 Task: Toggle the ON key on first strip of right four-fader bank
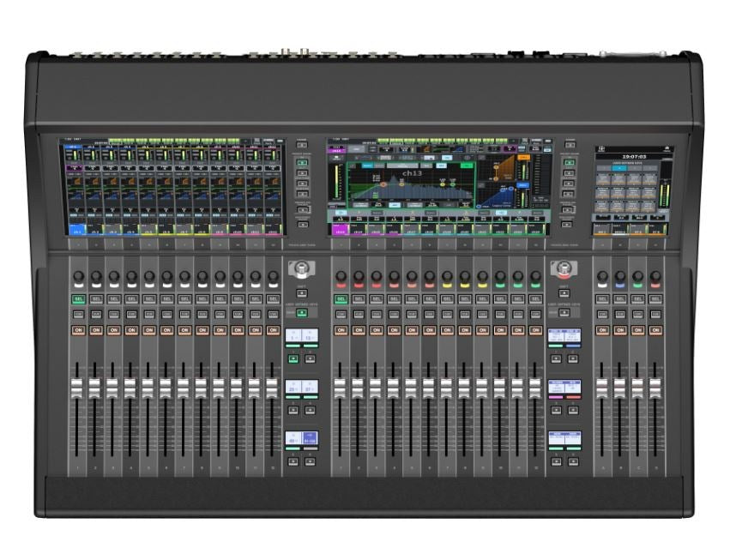(x=602, y=330)
